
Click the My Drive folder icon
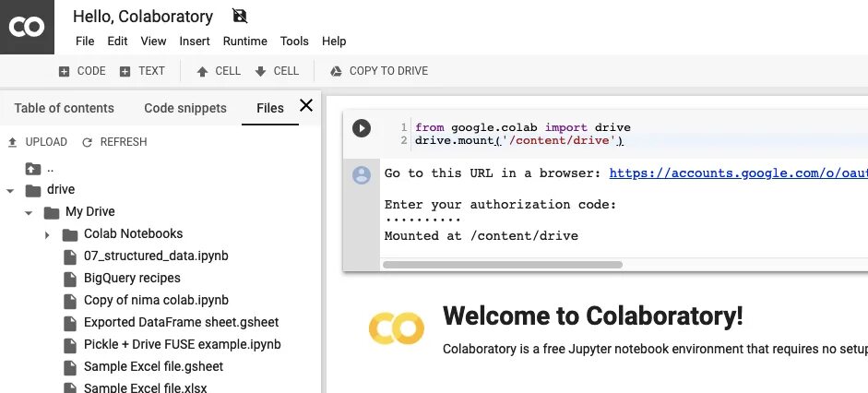pos(52,212)
